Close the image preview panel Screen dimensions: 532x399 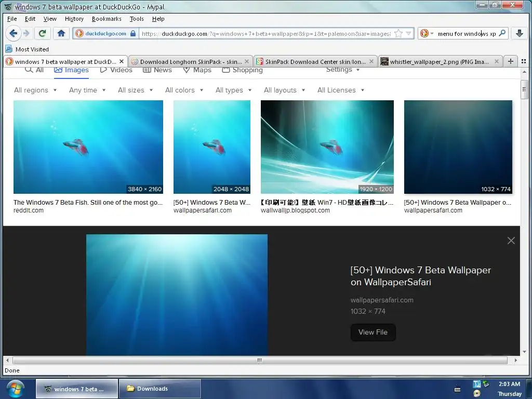click(511, 241)
